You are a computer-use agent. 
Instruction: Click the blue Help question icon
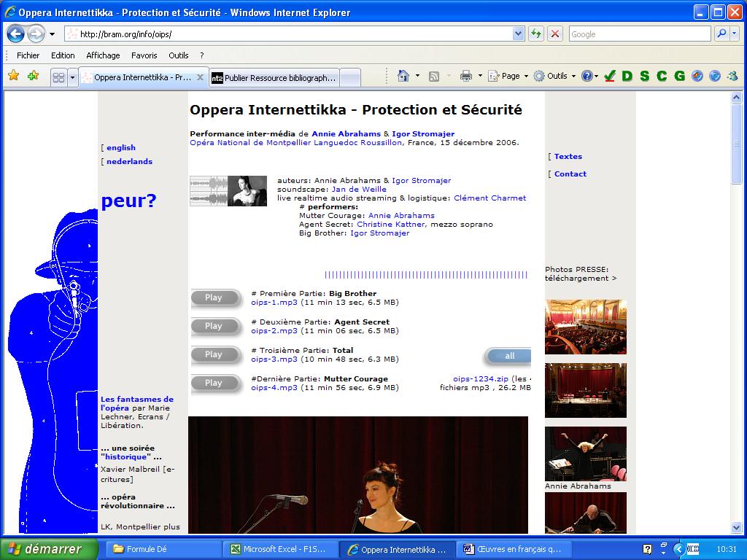point(587,76)
